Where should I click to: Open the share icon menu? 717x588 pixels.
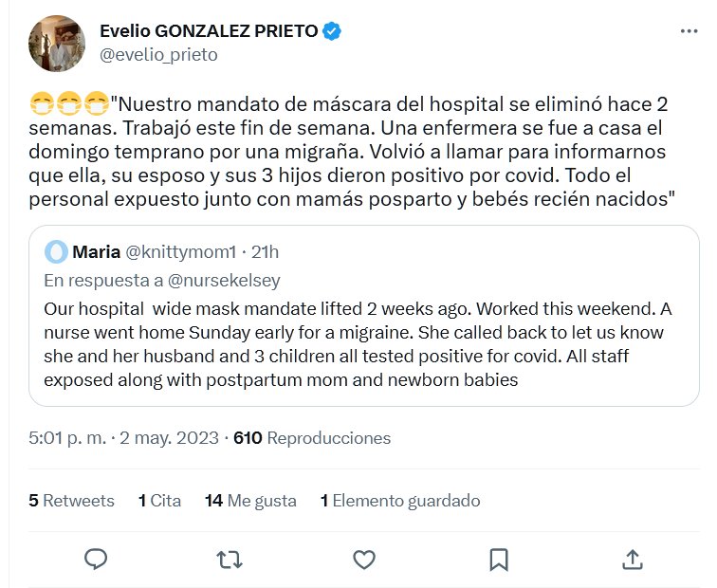(633, 559)
